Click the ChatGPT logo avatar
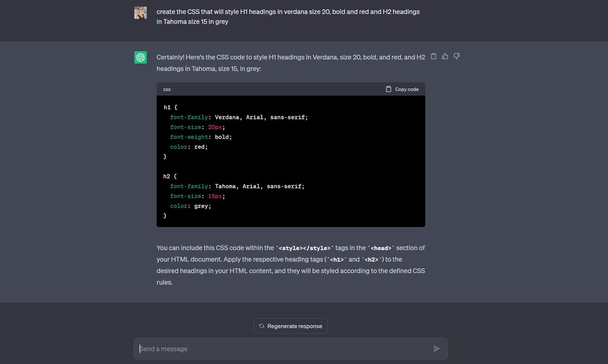 pos(140,57)
